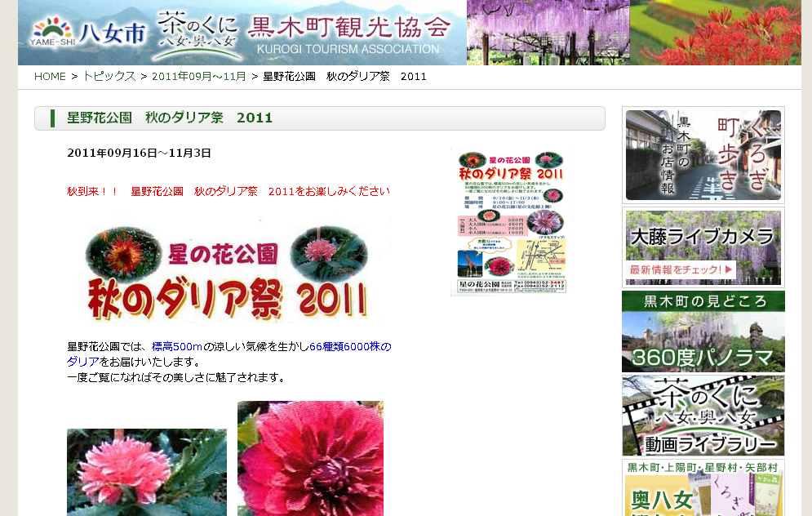The width and height of the screenshot is (812, 516).
Task: Click the blue text 66種類6000株の
Action: click(350, 347)
